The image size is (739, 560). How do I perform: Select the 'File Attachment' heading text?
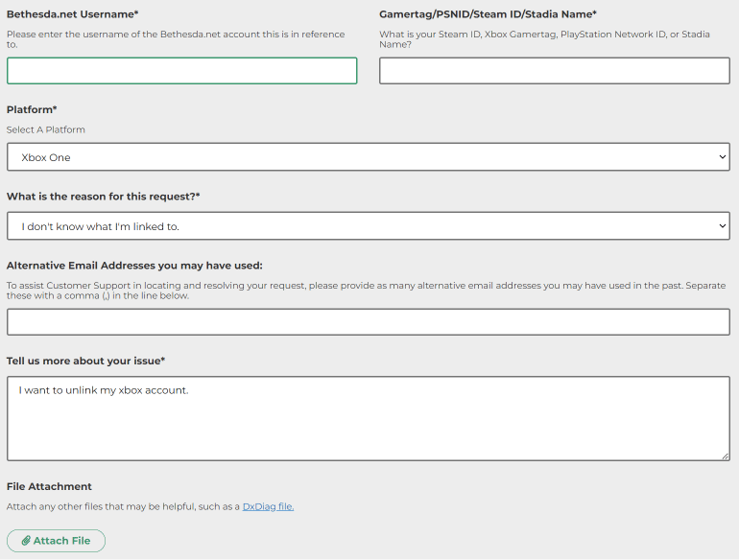point(49,486)
